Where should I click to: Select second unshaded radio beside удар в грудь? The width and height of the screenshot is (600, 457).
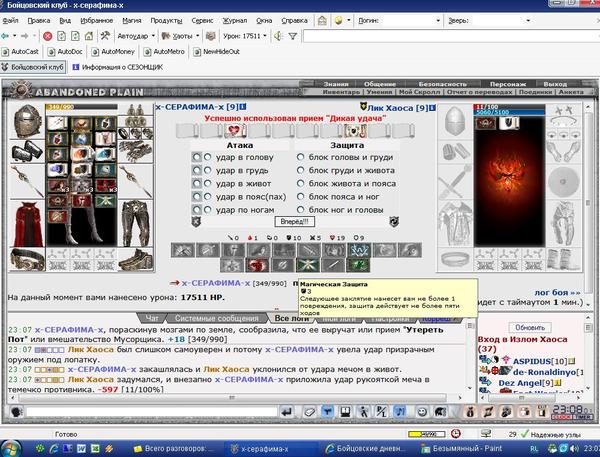pyautogui.click(x=207, y=170)
